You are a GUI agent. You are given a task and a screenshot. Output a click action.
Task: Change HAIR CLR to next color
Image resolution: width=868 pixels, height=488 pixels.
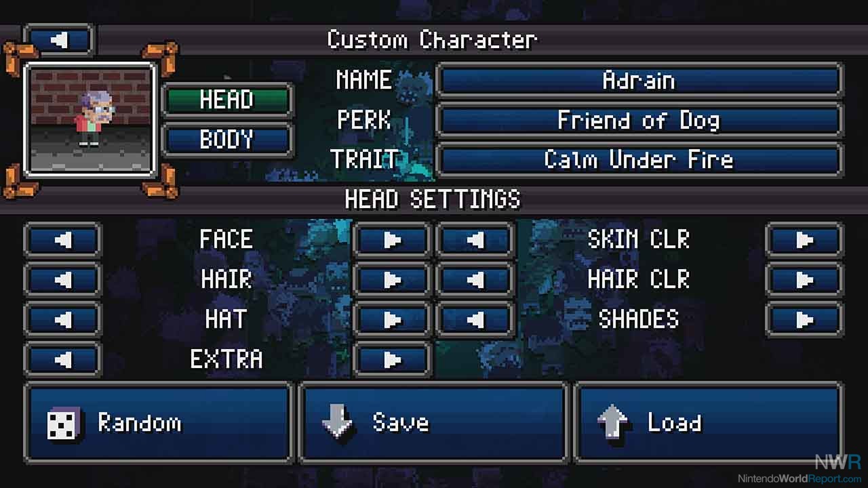coord(804,279)
